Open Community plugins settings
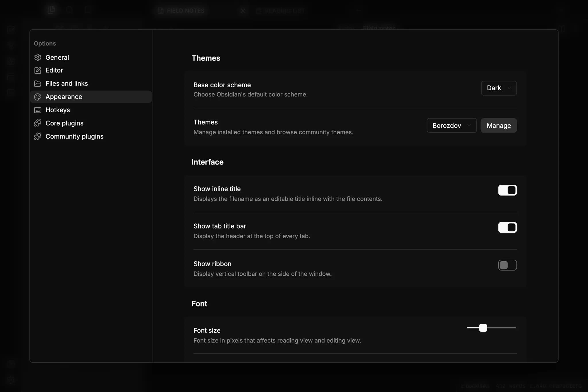Viewport: 588px width, 392px height. 91,136
